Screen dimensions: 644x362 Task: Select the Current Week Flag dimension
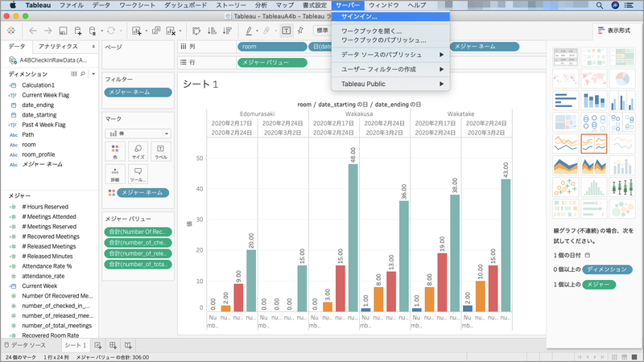point(45,95)
